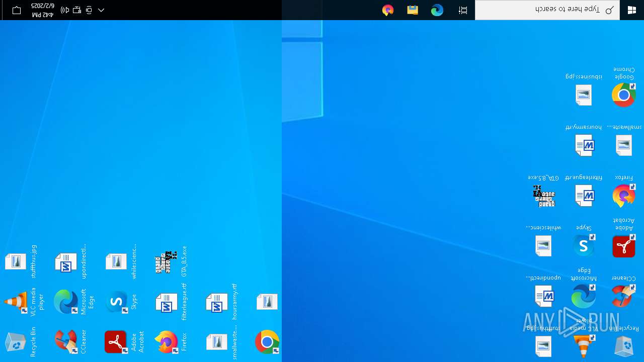Screen dimensions: 644x362
Task: Open the sideways CCleaner desktop shortcut
Action: pos(66,342)
